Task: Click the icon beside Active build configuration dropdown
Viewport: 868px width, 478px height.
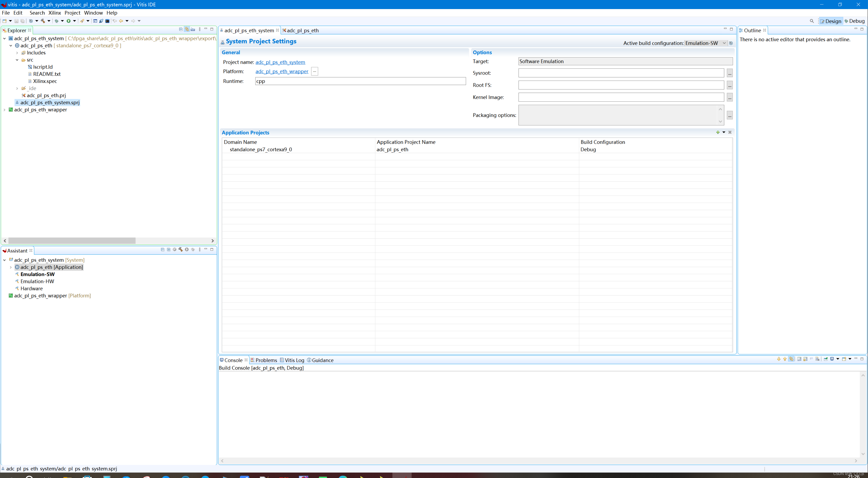Action: click(x=731, y=43)
